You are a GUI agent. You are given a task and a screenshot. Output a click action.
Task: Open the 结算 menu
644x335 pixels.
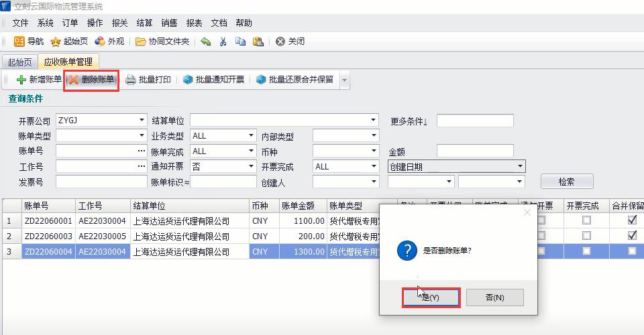point(144,23)
